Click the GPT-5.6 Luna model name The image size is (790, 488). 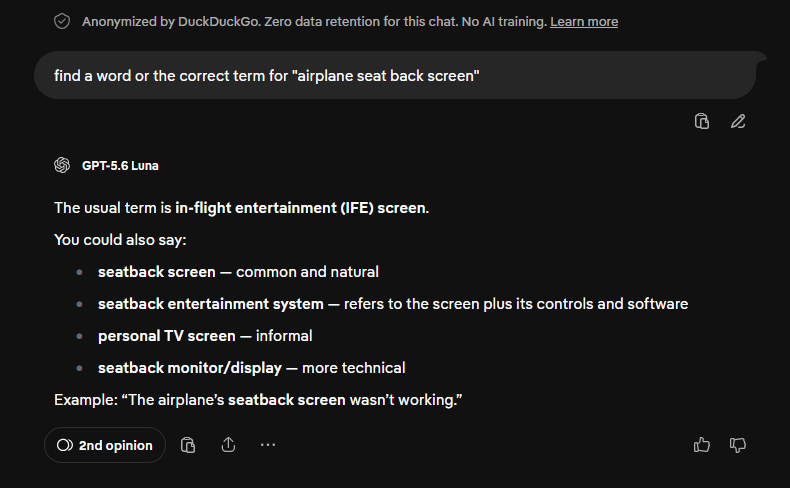pyautogui.click(x=120, y=166)
